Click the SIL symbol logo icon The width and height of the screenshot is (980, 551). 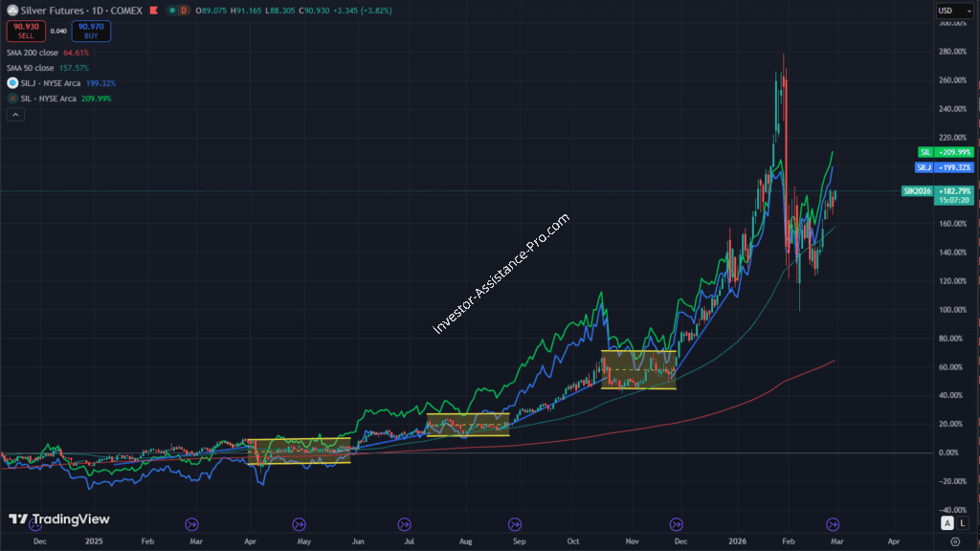11,99
